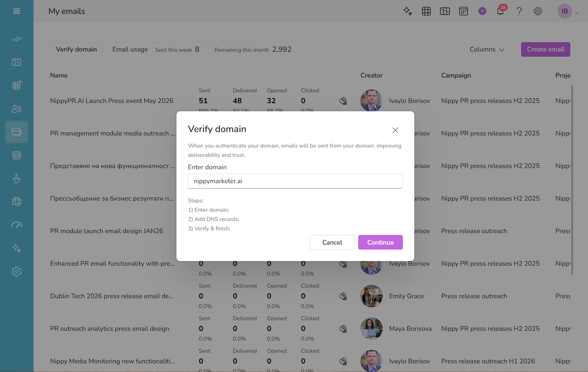
Task: Click Press release outreach H1 2026 campaign
Action: coord(488,361)
